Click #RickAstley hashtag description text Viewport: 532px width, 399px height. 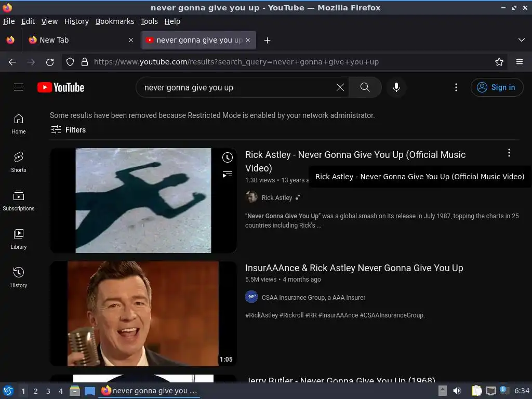tap(262, 315)
